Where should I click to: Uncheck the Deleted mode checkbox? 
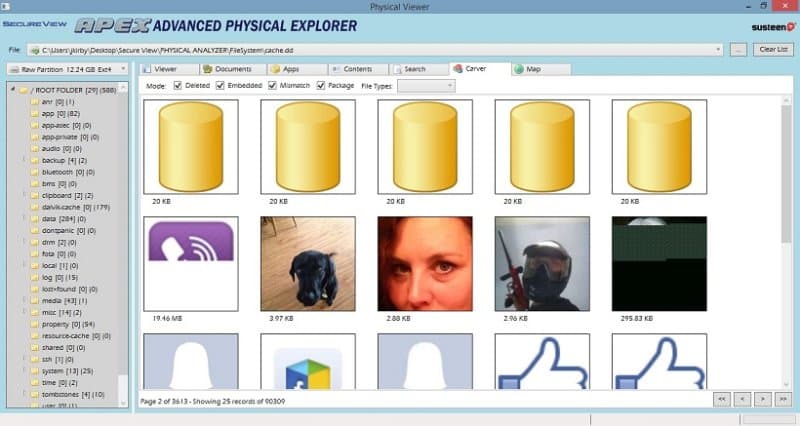[x=178, y=86]
